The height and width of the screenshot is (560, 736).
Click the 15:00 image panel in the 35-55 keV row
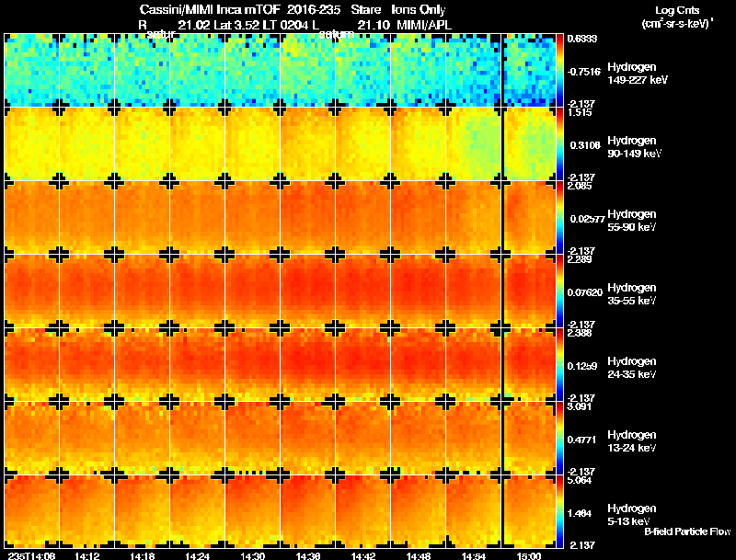529,291
